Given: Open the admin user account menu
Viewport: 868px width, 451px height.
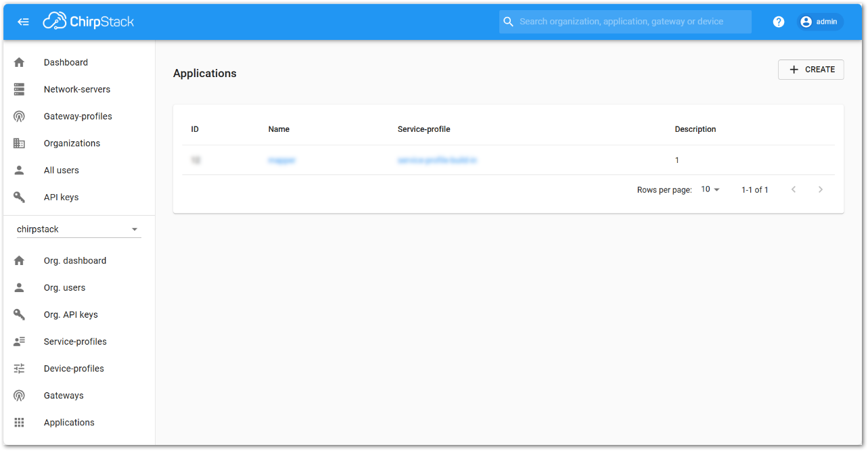Looking at the screenshot, I should 819,21.
